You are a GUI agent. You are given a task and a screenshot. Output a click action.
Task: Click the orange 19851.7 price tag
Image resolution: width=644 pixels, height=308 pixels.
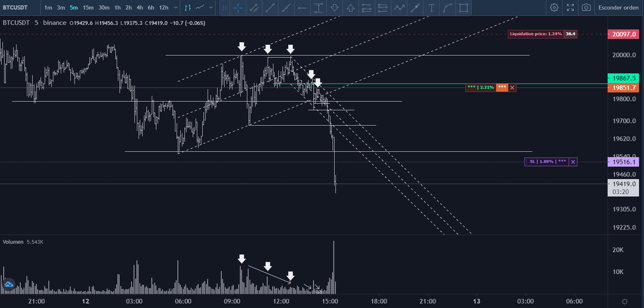click(x=623, y=88)
